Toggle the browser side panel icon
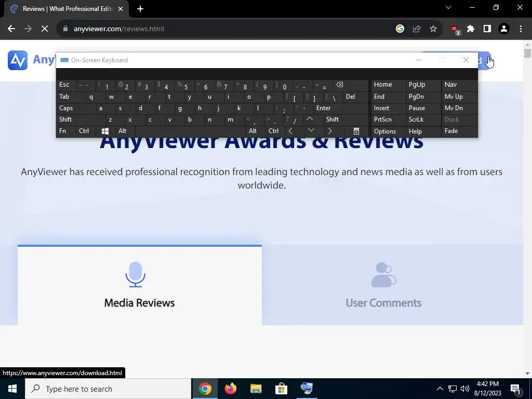 [487, 29]
